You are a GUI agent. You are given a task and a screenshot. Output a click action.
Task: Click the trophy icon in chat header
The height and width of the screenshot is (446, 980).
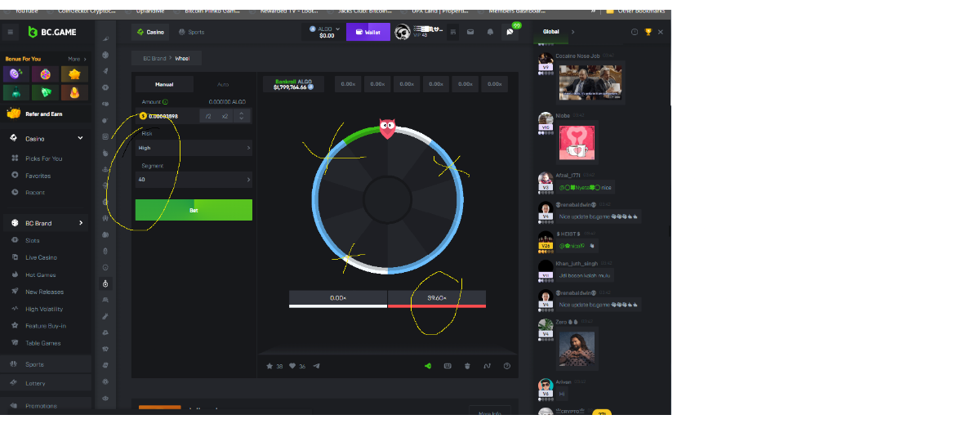click(648, 32)
